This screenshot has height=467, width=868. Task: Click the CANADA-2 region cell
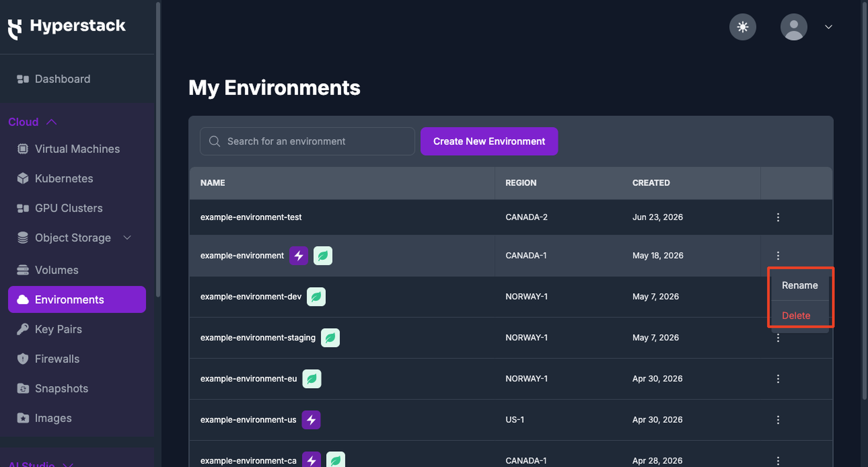[526, 217]
